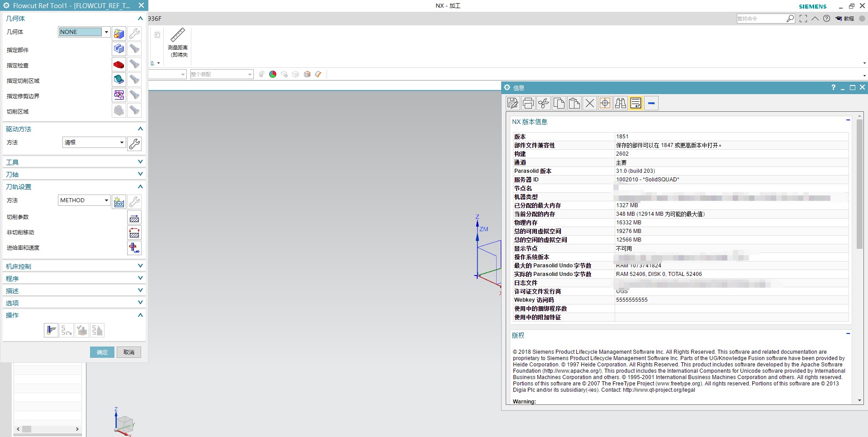
Task: Click the edit geometry wrench icon
Action: click(134, 33)
